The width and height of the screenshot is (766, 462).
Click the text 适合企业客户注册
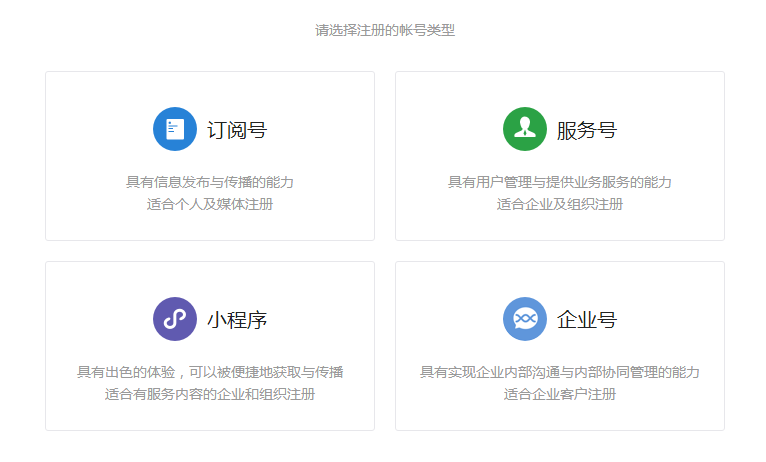click(560, 394)
